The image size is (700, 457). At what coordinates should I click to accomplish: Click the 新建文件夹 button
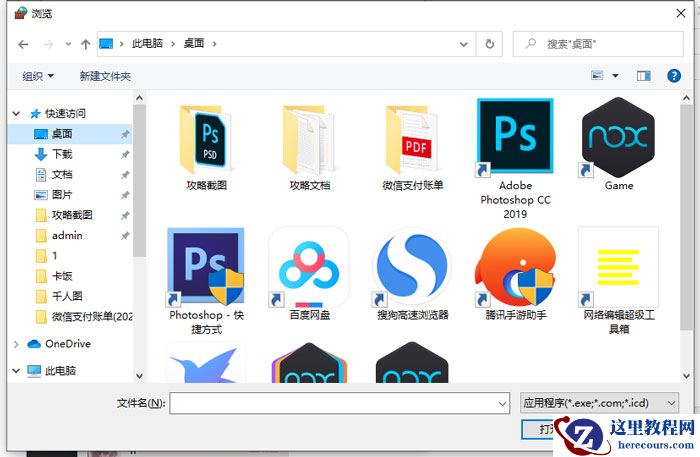click(x=105, y=76)
